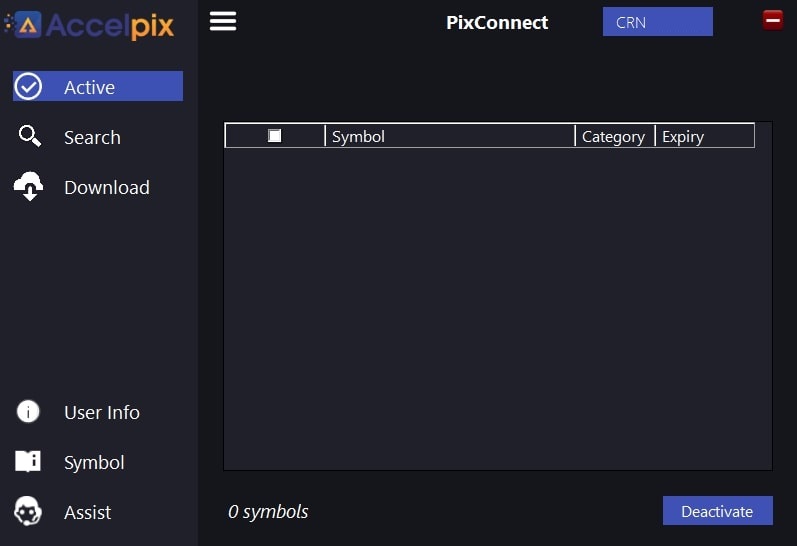Go to the Symbol menu label
This screenshot has height=546, width=797.
[x=94, y=463]
